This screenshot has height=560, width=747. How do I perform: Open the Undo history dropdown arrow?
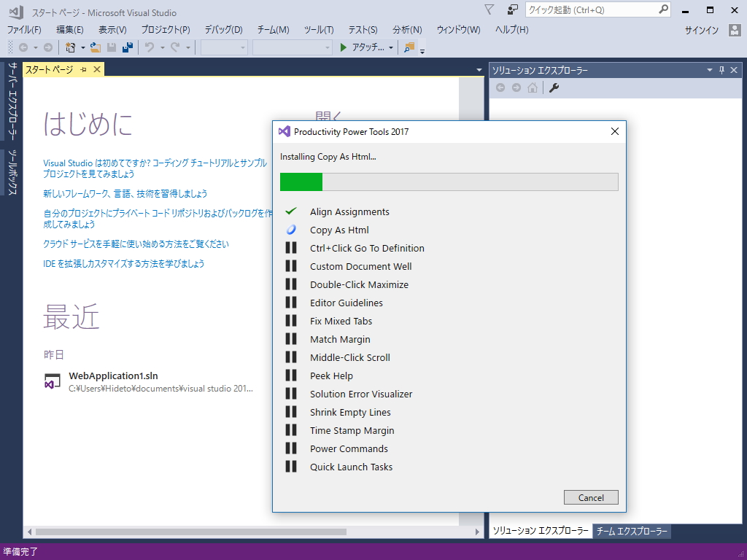pyautogui.click(x=162, y=47)
